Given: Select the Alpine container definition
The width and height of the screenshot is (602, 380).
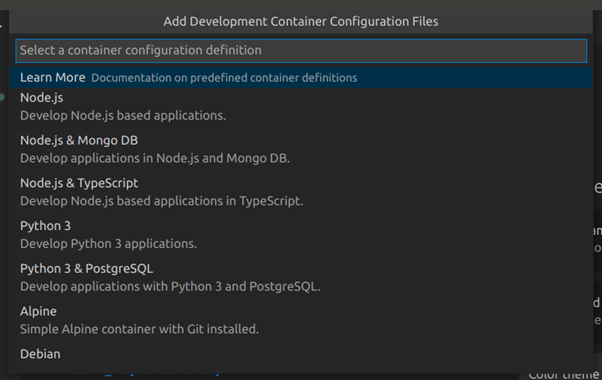Looking at the screenshot, I should click(x=301, y=320).
